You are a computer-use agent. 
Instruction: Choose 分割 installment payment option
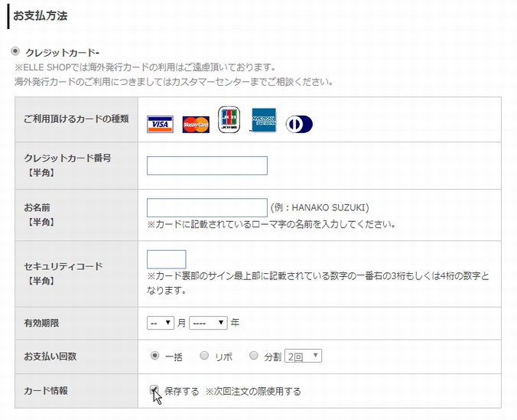tap(254, 355)
